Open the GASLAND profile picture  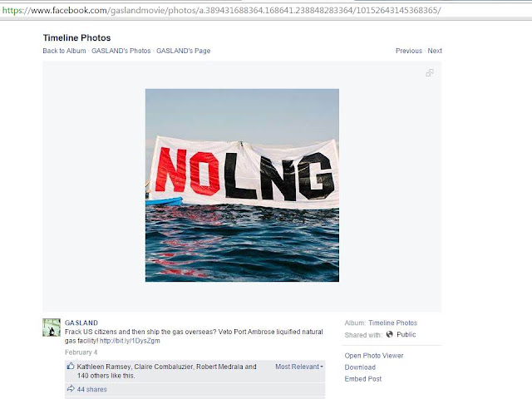pyautogui.click(x=52, y=328)
